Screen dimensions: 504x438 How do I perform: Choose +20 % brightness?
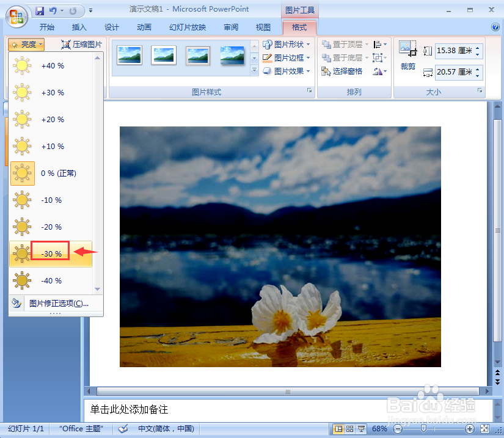tap(51, 120)
